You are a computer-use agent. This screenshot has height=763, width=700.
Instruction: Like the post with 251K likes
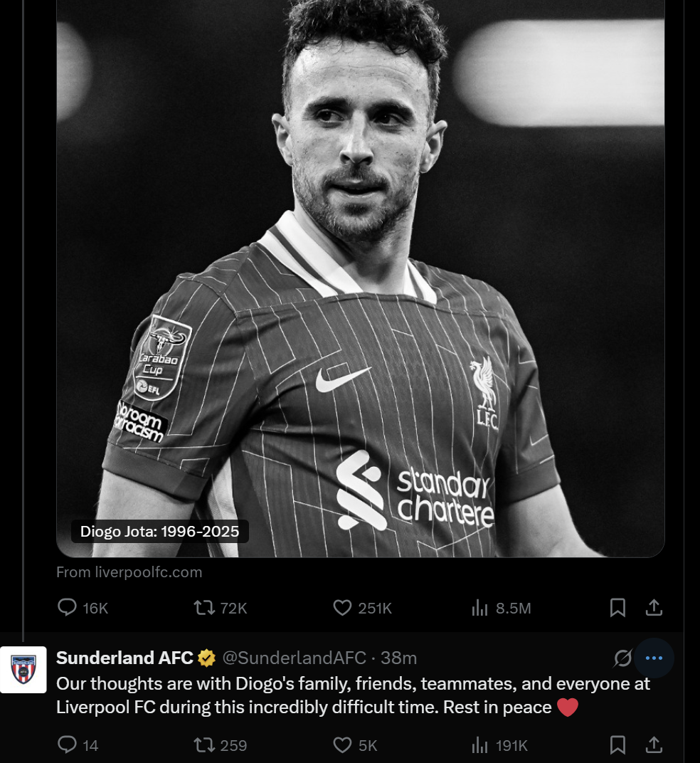tap(362, 608)
